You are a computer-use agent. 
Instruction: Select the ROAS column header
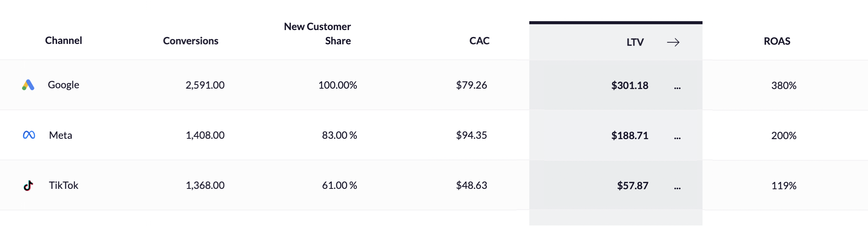(777, 41)
